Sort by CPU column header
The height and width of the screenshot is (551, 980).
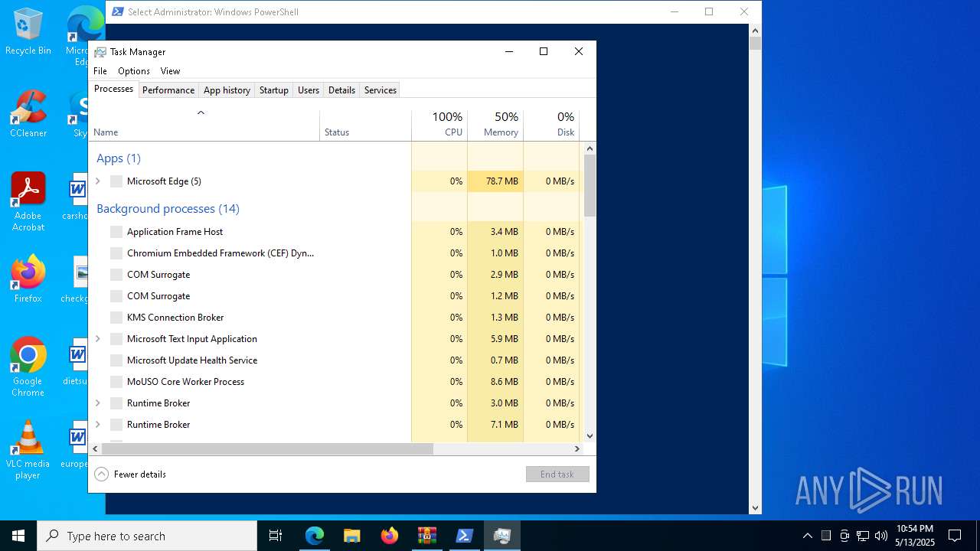[439, 126]
